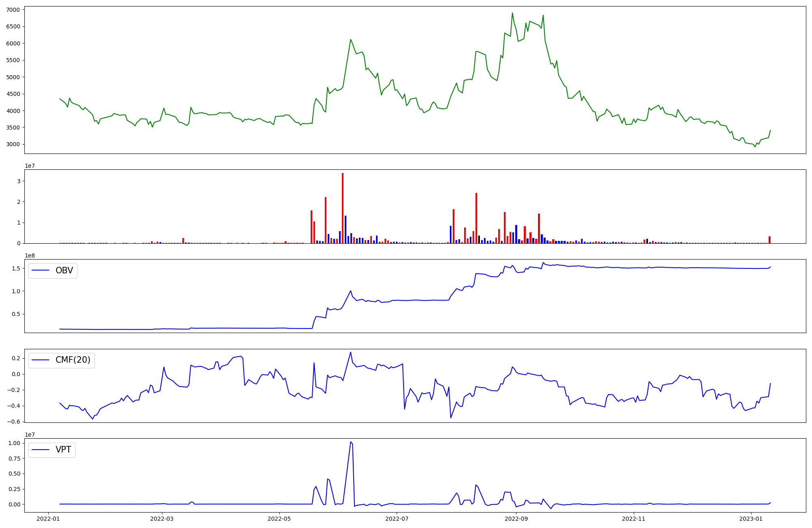Click the 2023-01 x-axis date label
812x528 pixels.
point(751,519)
